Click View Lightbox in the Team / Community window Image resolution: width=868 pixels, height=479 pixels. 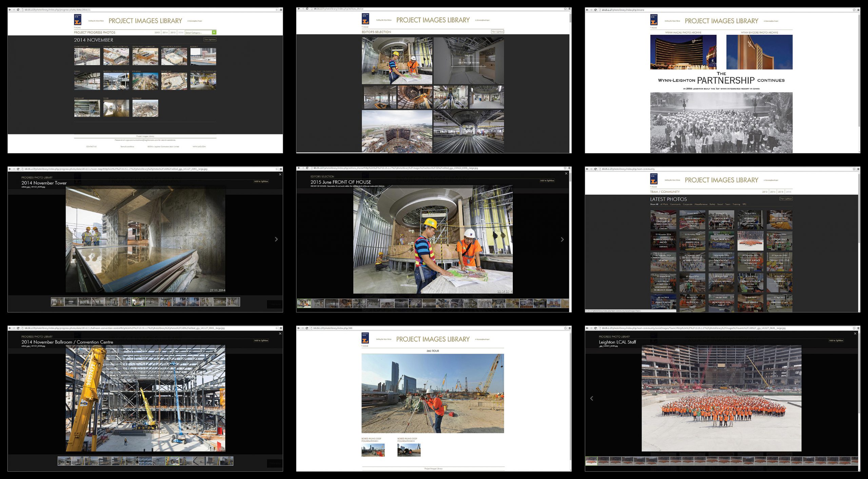[786, 199]
